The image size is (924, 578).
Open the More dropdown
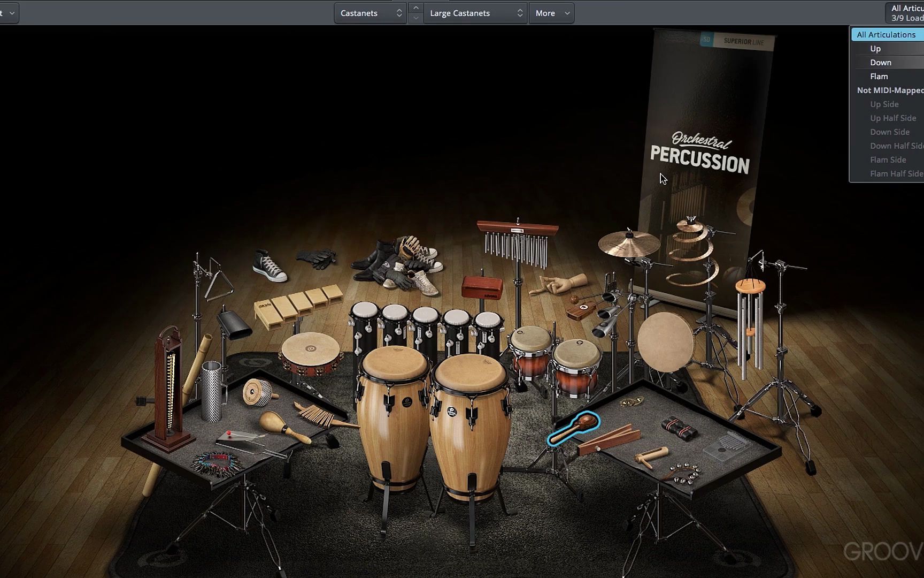[551, 13]
